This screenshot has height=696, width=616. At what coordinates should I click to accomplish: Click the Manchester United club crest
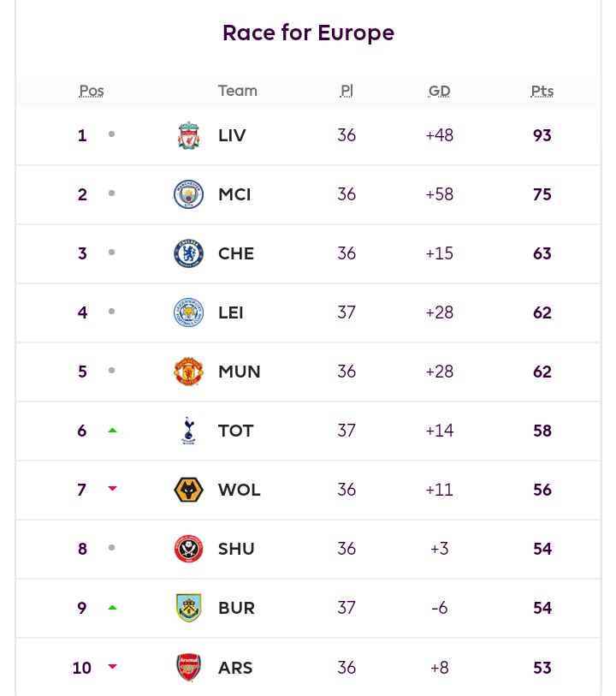(188, 372)
